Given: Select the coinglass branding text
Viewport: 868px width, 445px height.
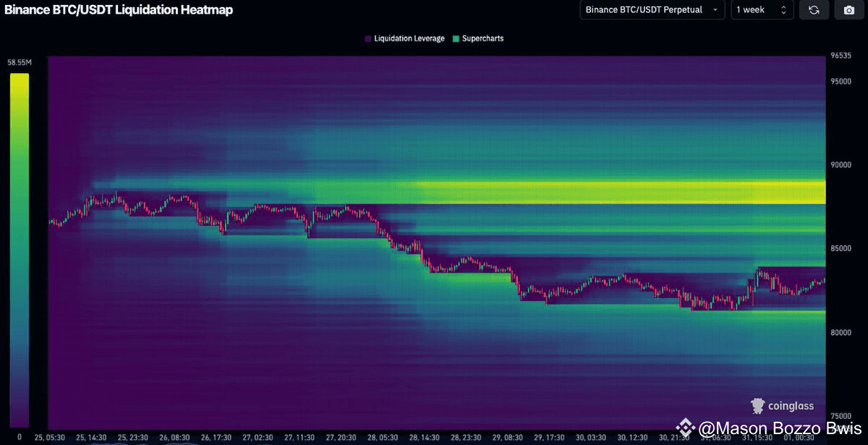Looking at the screenshot, I should 791,406.
